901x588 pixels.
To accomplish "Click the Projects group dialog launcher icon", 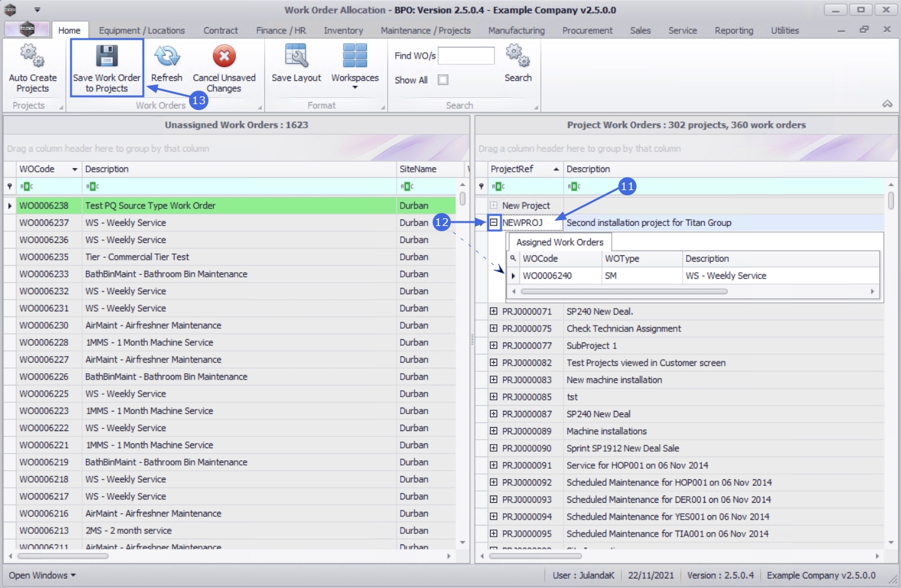I will [61, 107].
